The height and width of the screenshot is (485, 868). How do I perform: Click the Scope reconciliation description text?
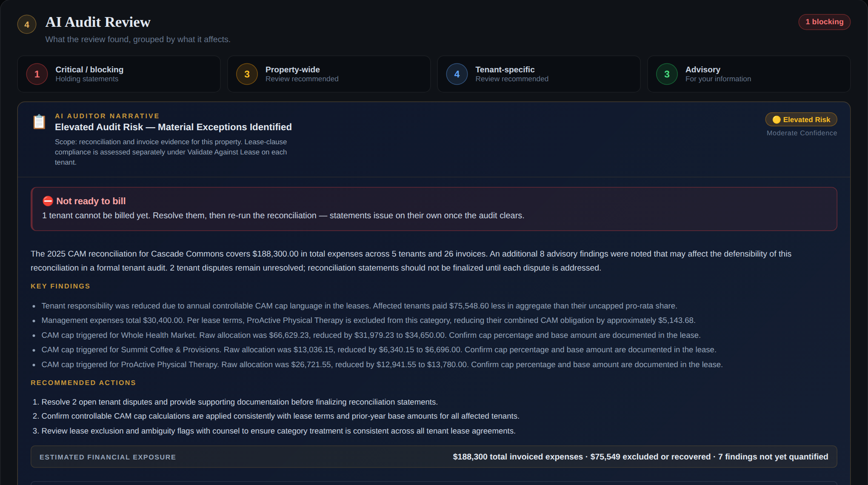click(x=171, y=152)
